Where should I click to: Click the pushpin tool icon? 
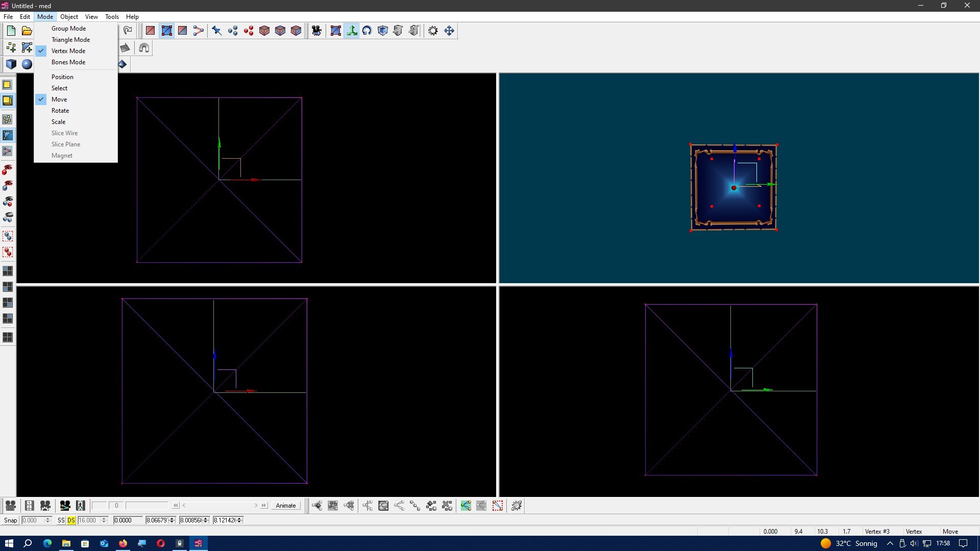(x=216, y=31)
